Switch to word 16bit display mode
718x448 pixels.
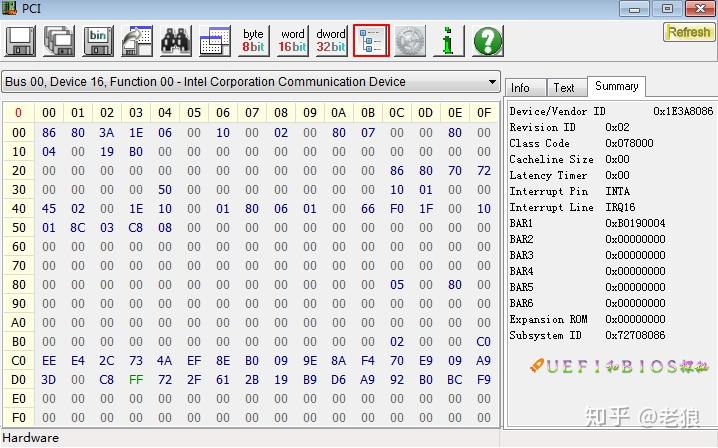coord(293,41)
